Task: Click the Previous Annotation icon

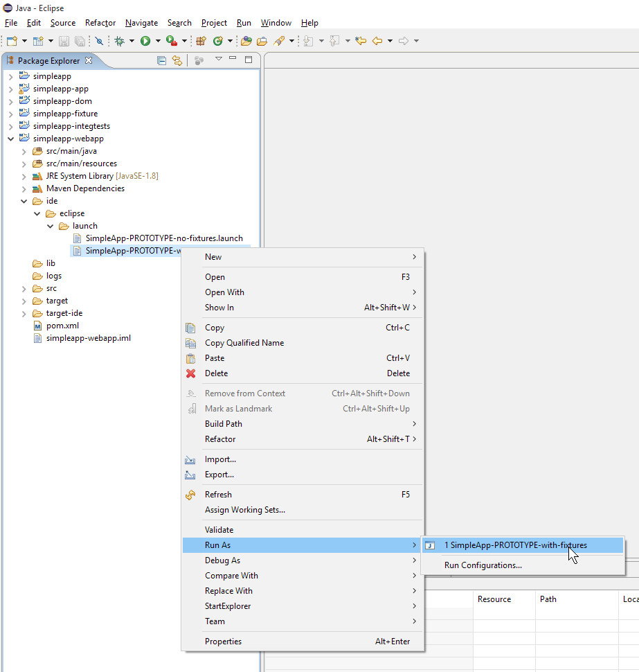Action: 334,41
